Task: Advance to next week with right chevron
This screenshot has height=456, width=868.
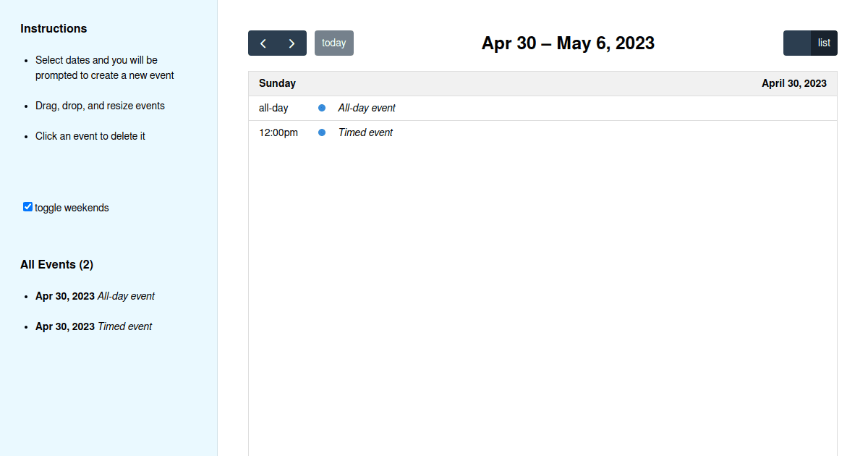Action: coord(292,43)
